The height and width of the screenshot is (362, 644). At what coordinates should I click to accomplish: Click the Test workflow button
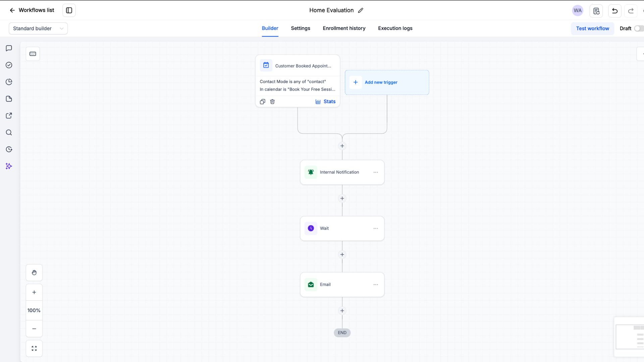click(593, 28)
